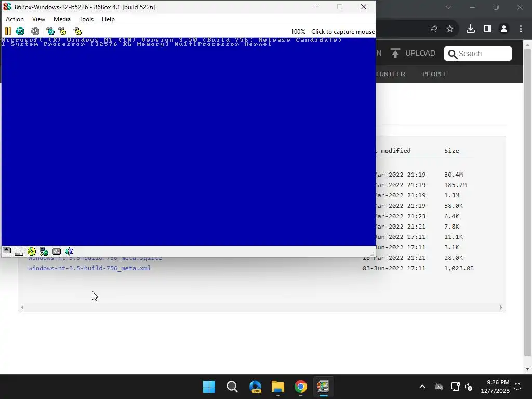Click the muted volume tray icon
This screenshot has height=399, width=532.
(469, 387)
